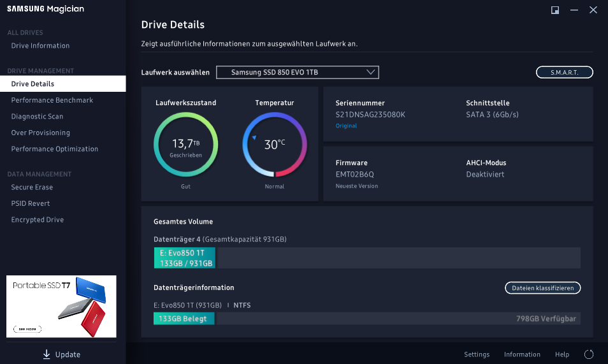Click the SATA 3 (6Gb/s) interface value
The width and height of the screenshot is (608, 364).
(492, 115)
